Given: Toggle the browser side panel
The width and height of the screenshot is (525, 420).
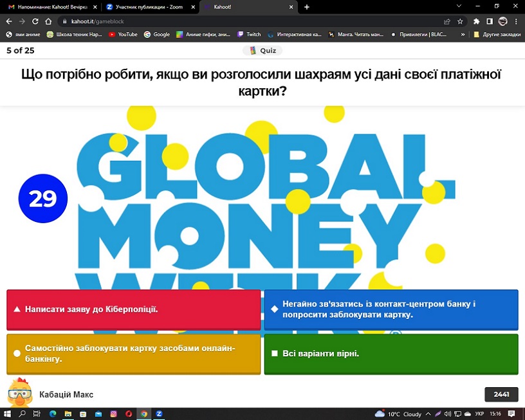Looking at the screenshot, I should pyautogui.click(x=490, y=21).
